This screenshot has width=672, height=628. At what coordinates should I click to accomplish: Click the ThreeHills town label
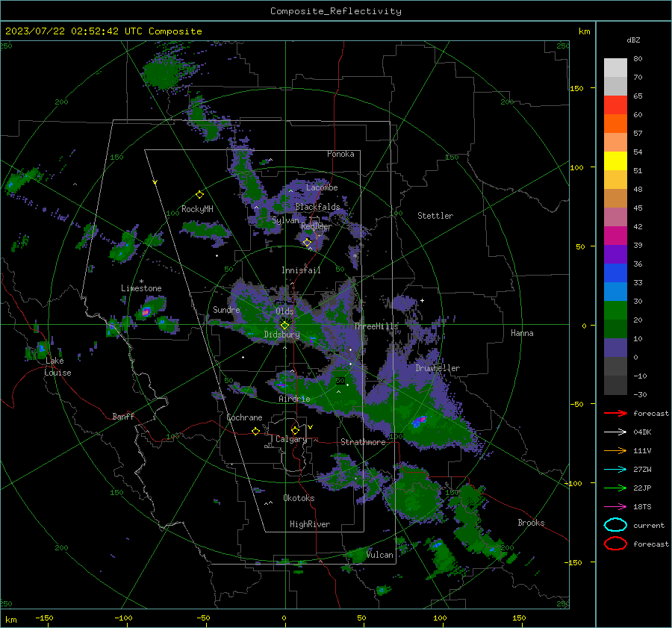376,326
